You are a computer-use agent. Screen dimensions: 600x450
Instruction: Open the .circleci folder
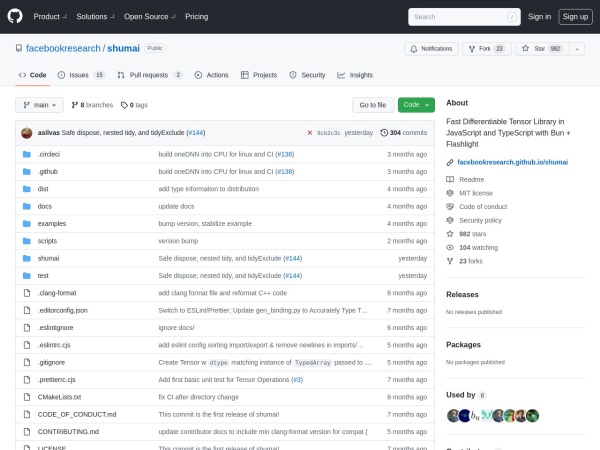click(49, 154)
